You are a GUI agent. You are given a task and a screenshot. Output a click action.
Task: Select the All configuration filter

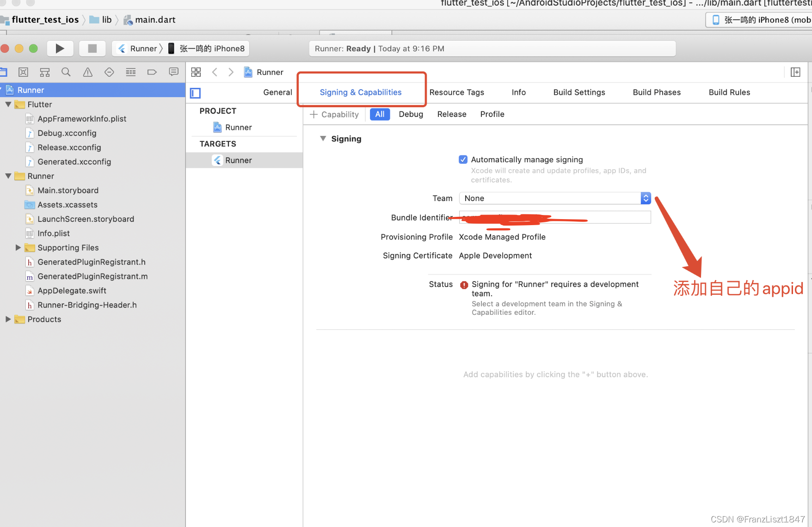380,114
